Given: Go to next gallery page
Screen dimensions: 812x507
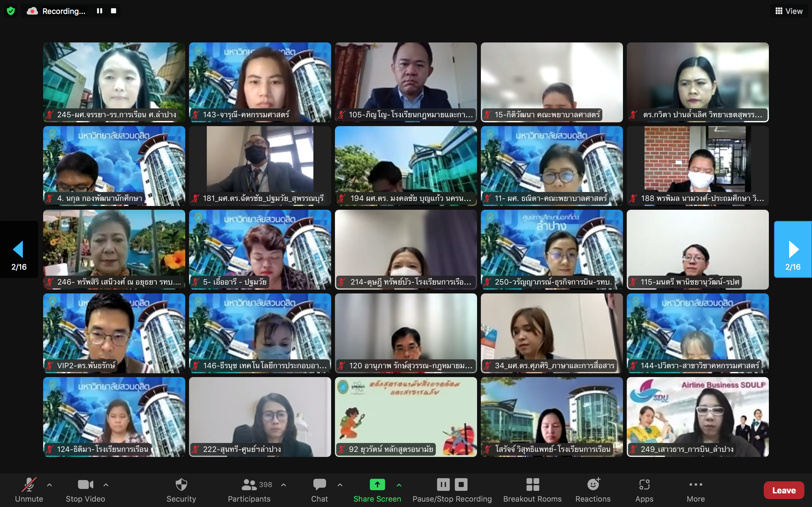Looking at the screenshot, I should coord(793,249).
